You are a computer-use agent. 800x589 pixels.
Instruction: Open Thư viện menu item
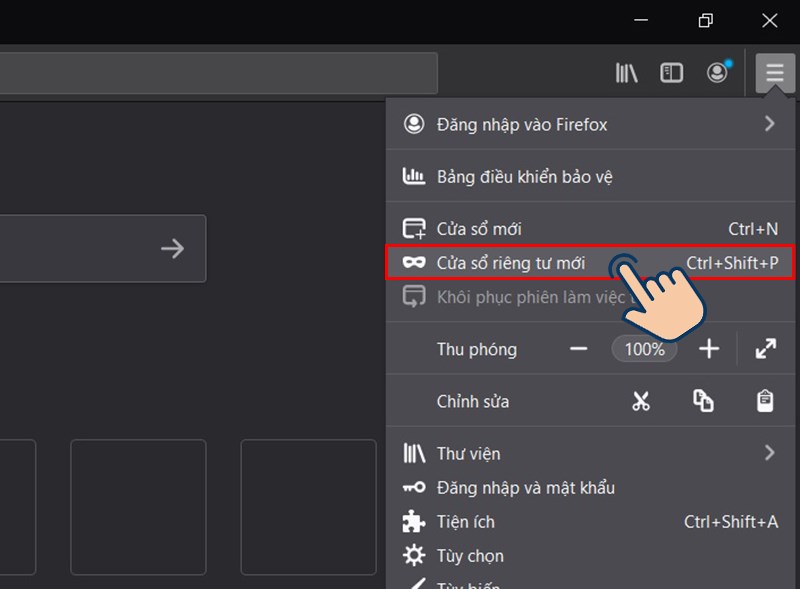pyautogui.click(x=590, y=453)
